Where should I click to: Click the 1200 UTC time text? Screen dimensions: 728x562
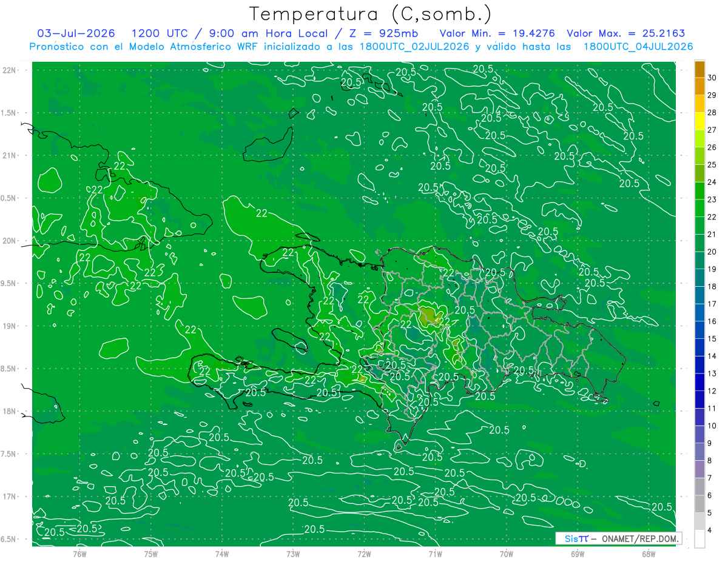tap(160, 33)
